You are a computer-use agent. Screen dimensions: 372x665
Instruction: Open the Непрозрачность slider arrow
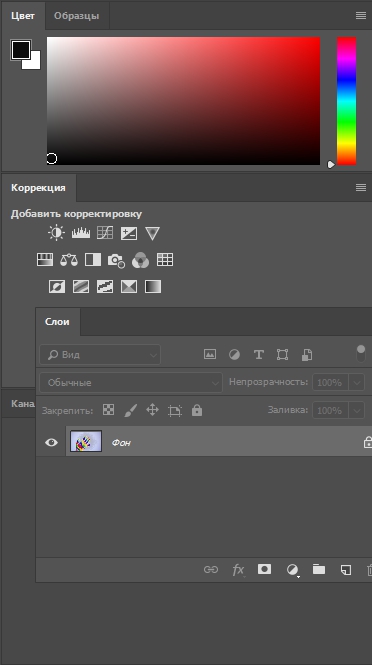pyautogui.click(x=357, y=383)
